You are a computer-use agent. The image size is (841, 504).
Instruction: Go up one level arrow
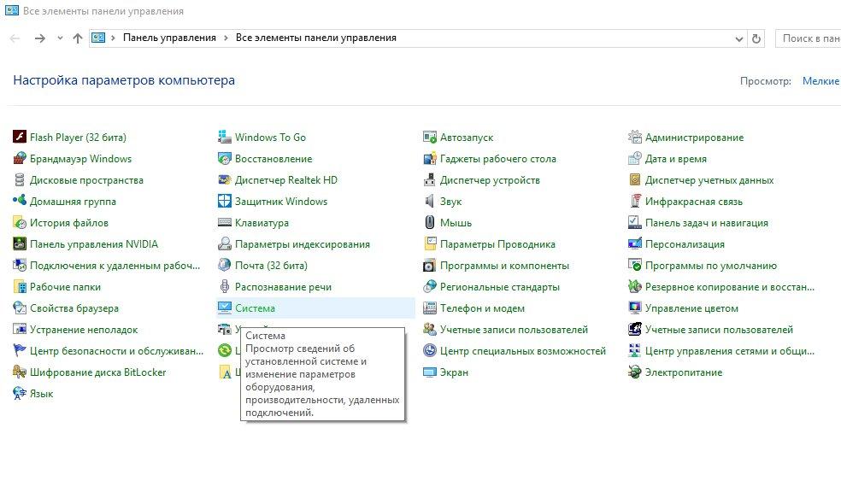tap(78, 38)
